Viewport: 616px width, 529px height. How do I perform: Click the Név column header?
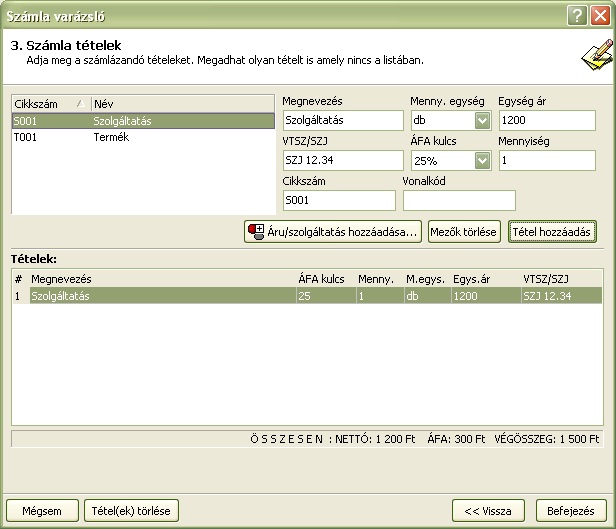coord(180,103)
